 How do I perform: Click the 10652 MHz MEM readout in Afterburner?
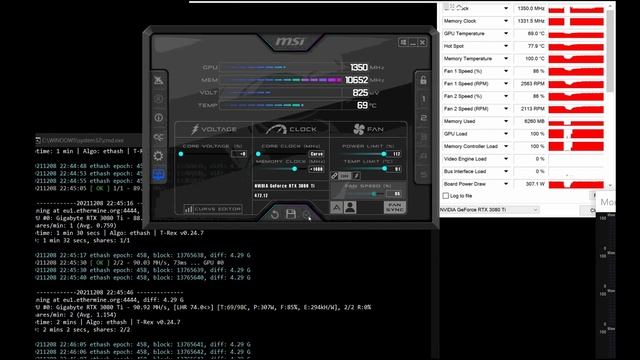click(356, 80)
